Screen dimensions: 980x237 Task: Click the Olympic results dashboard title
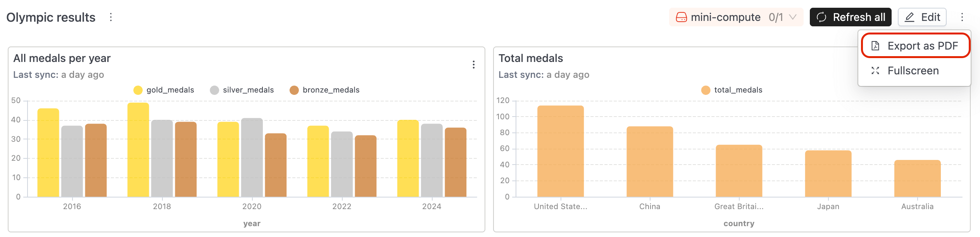coord(51,17)
